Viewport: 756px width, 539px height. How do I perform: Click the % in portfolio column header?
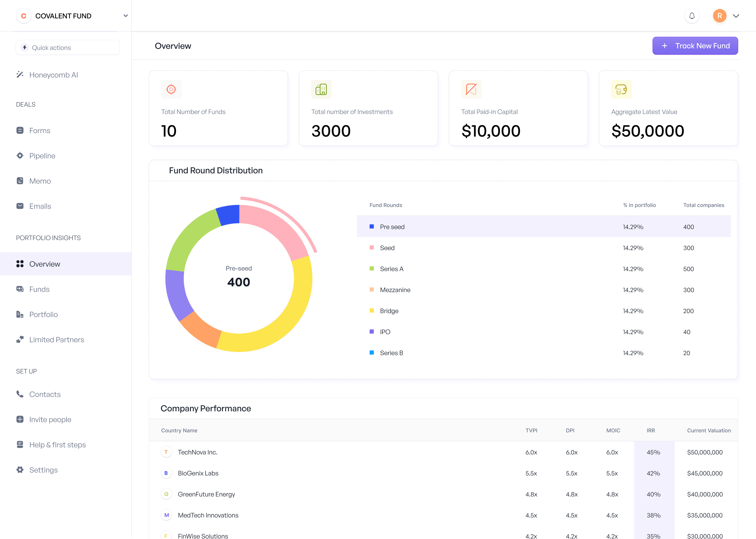click(640, 205)
